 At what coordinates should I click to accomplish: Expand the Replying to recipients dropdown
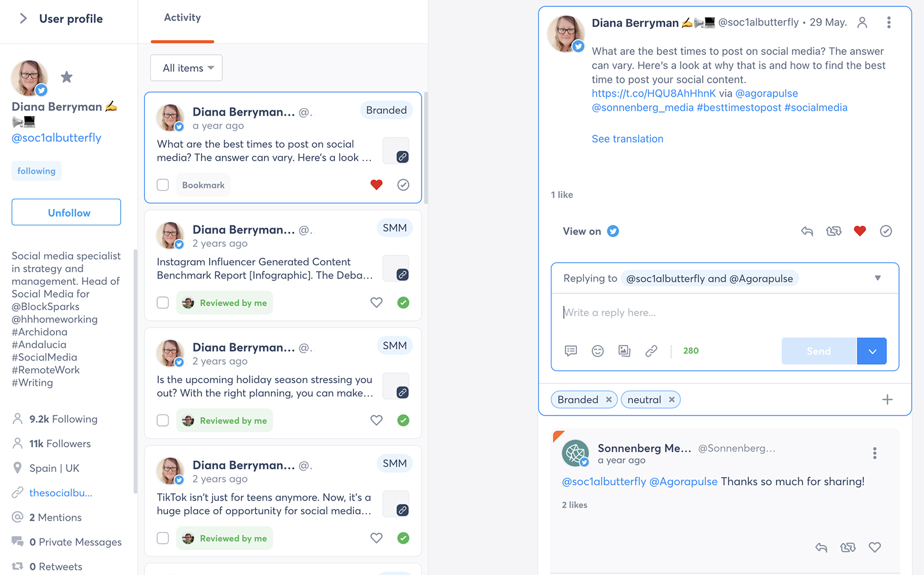[878, 278]
